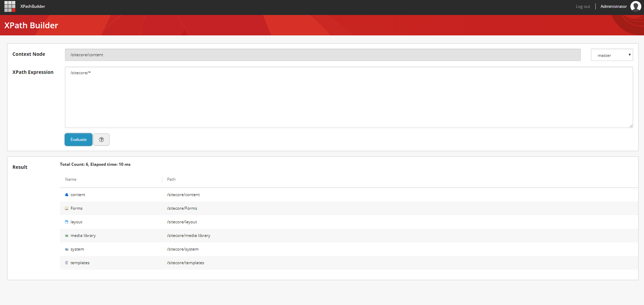This screenshot has height=305, width=644.
Task: Click the Result section label
Action: [x=20, y=167]
